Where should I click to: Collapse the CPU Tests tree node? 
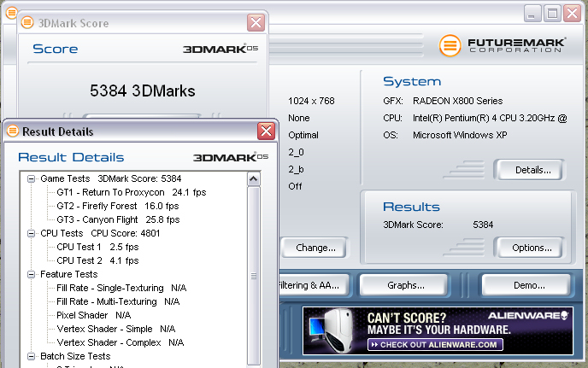[31, 233]
